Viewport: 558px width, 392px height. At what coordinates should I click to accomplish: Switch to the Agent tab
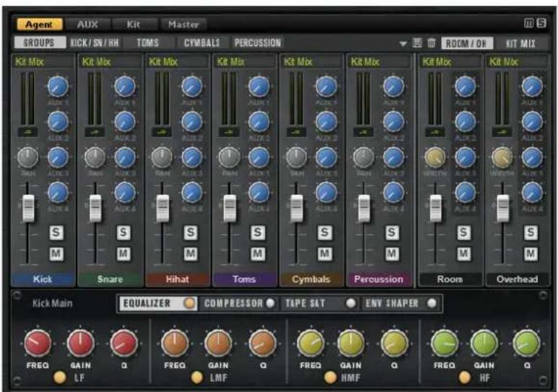click(x=39, y=25)
